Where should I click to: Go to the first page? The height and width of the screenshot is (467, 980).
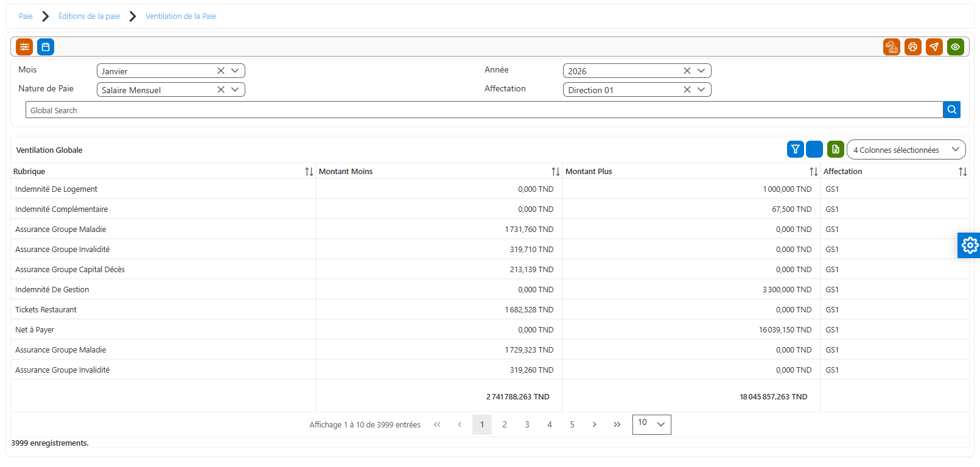coord(437,424)
